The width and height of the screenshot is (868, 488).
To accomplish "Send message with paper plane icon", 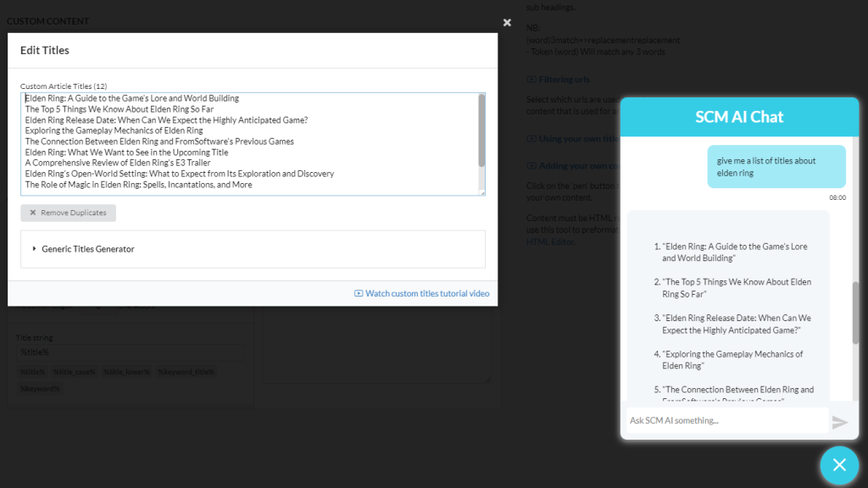I will (x=840, y=422).
